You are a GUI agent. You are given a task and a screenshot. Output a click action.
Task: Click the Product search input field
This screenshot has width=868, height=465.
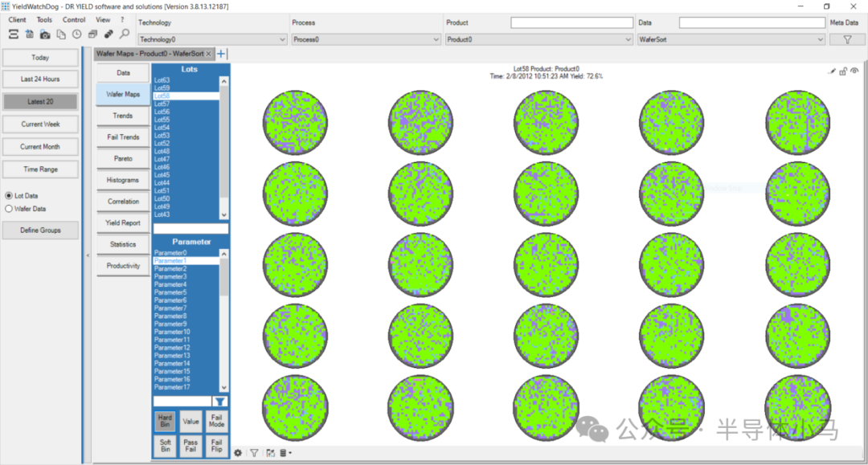coord(572,22)
